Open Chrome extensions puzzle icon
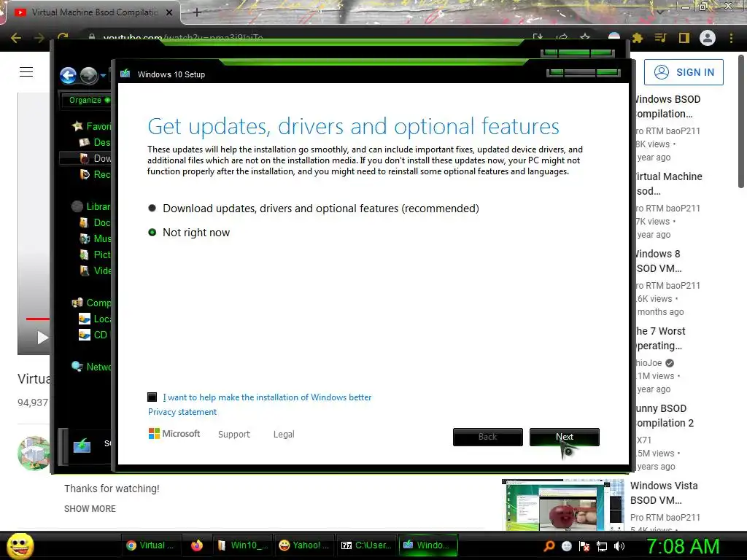 (638, 38)
